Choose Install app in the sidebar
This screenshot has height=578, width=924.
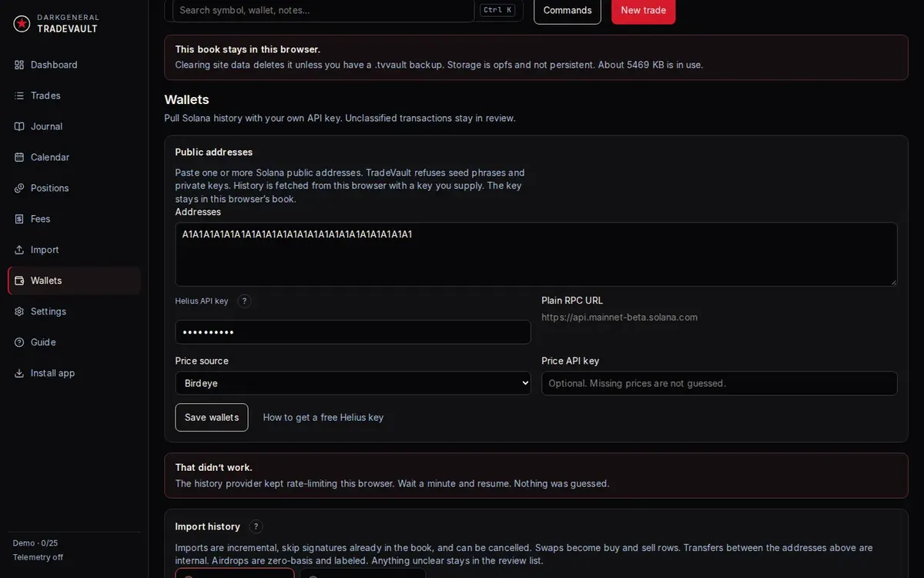74,373
